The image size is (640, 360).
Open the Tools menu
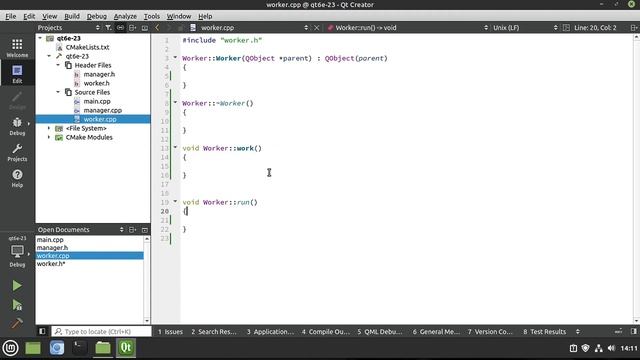point(152,16)
